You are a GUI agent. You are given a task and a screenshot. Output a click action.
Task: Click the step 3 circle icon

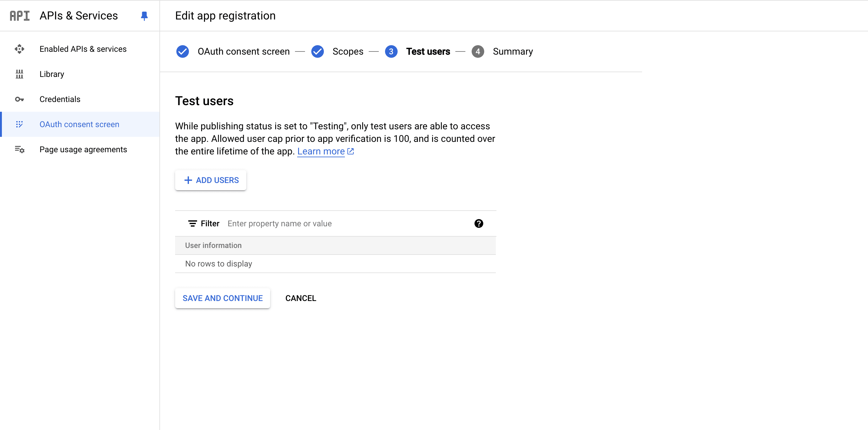tap(391, 51)
